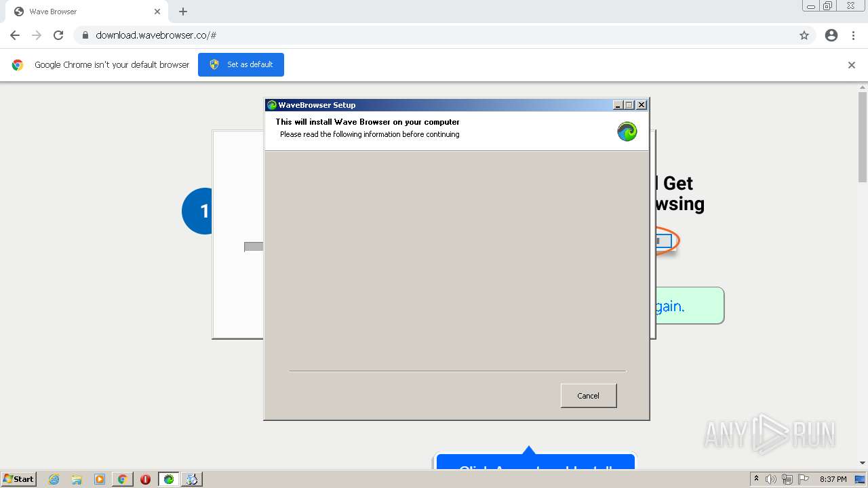Click the Wave Browser logo in setup header

click(x=627, y=131)
